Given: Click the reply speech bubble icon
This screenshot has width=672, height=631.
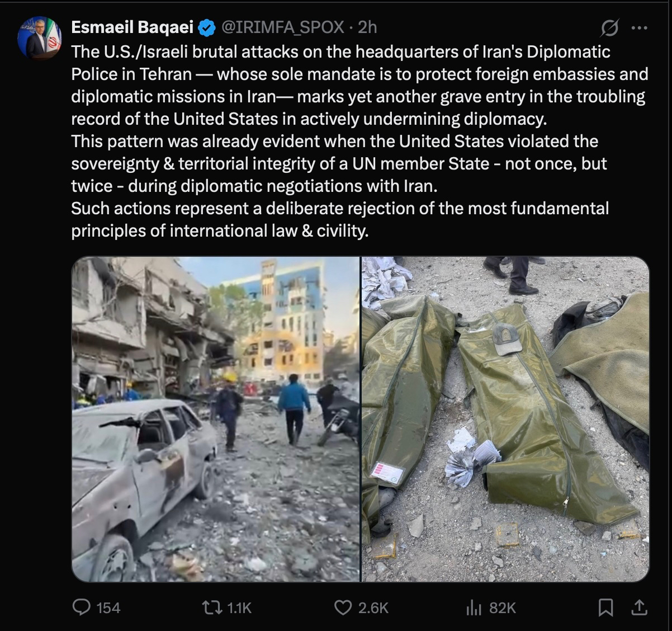Looking at the screenshot, I should pyautogui.click(x=82, y=608).
